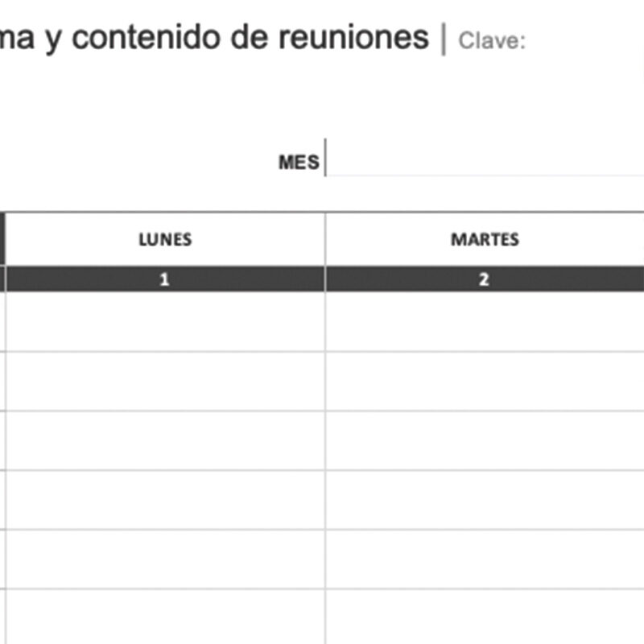
Task: Select third empty row cell under MARTES
Action: pyautogui.click(x=485, y=440)
